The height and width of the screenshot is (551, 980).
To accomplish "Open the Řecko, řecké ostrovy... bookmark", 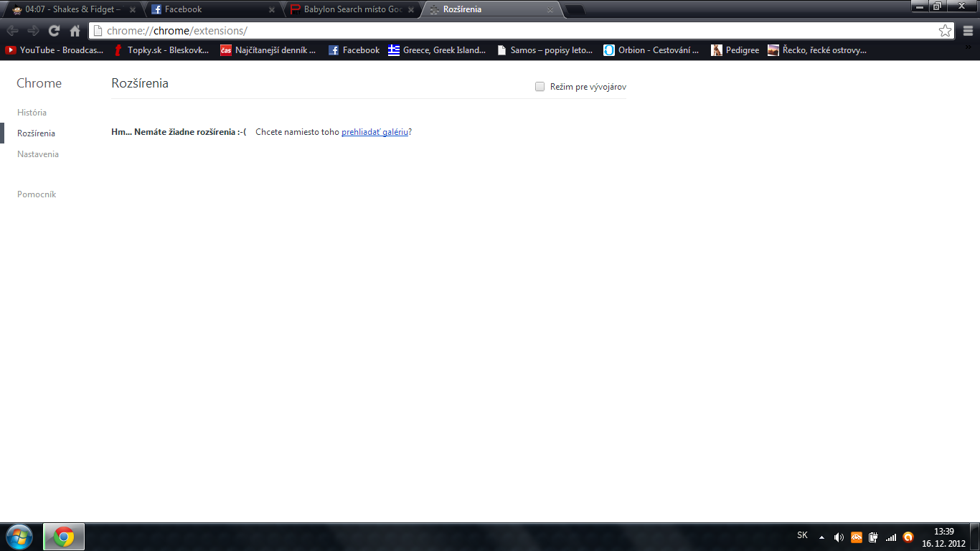I will pyautogui.click(x=817, y=50).
